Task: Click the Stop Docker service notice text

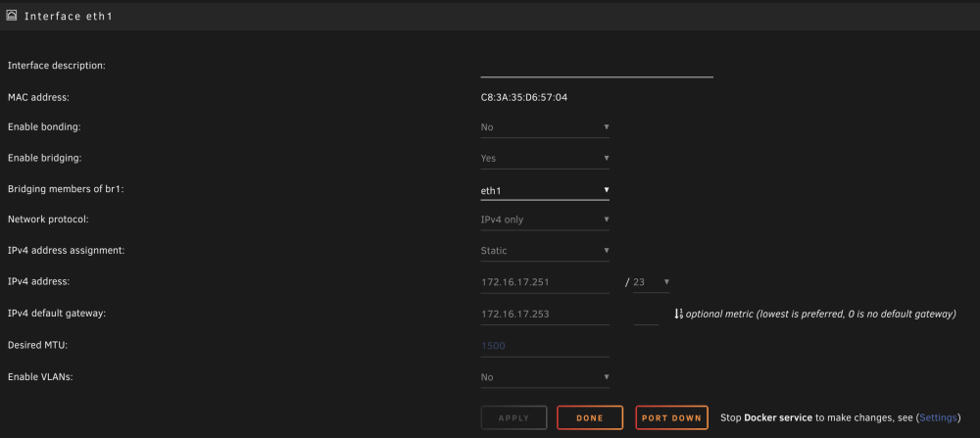Action: [x=841, y=417]
